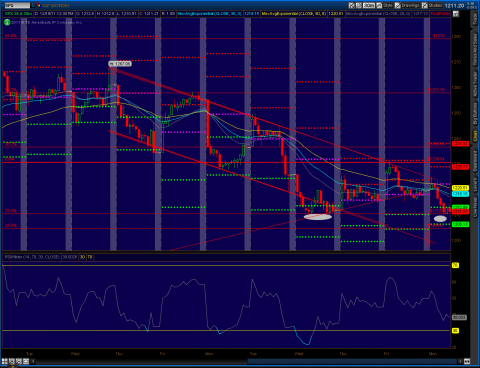Click the red 1237.81 price axis label
This screenshot has height=368, width=480.
[460, 143]
